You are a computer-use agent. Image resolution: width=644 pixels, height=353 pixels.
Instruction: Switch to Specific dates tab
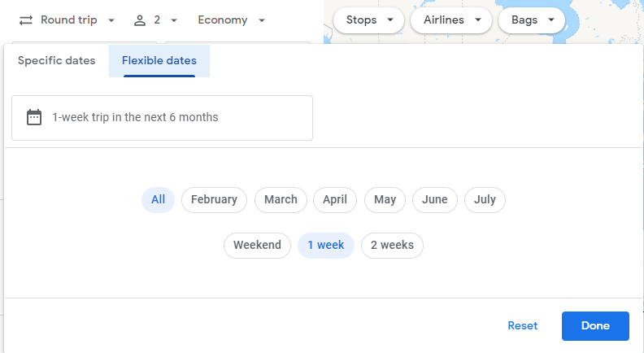click(x=57, y=60)
